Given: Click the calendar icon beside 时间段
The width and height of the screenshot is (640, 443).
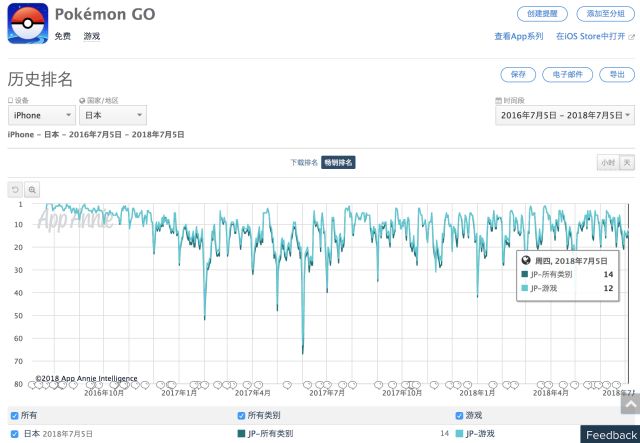Looking at the screenshot, I should coord(497,101).
